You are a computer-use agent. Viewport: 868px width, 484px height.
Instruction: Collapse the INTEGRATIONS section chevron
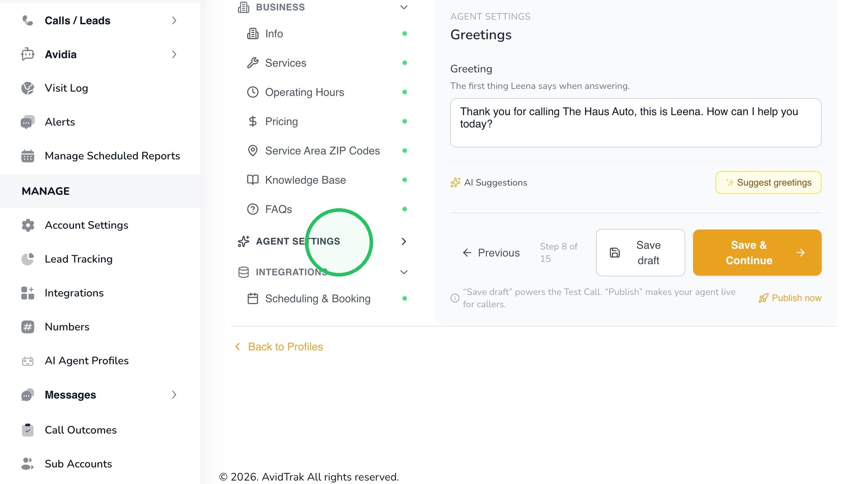404,272
